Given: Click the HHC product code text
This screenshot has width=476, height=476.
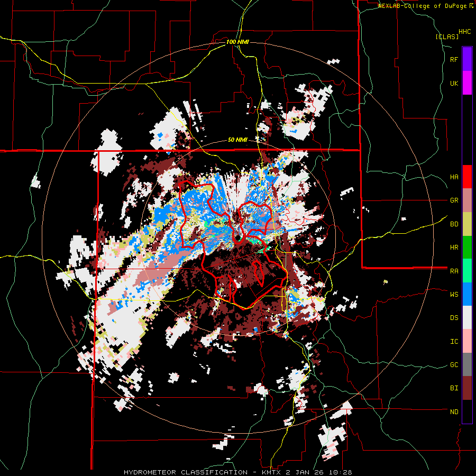Looking at the screenshot, I should (465, 32).
